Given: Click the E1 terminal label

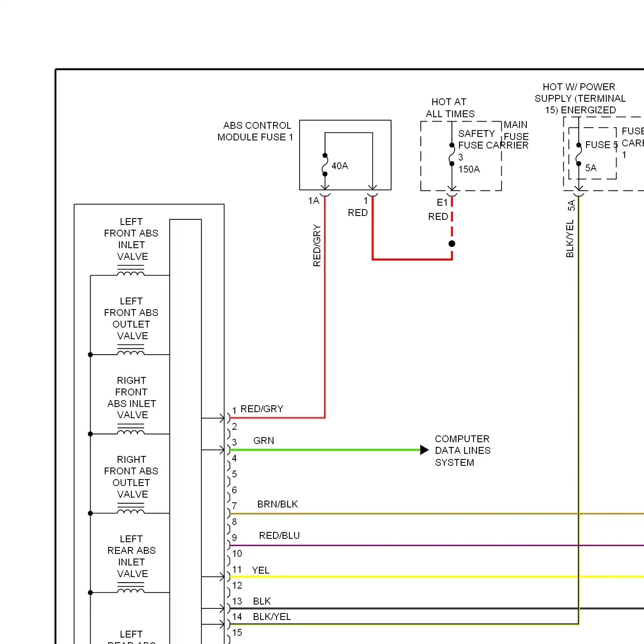Looking at the screenshot, I should point(442,202).
